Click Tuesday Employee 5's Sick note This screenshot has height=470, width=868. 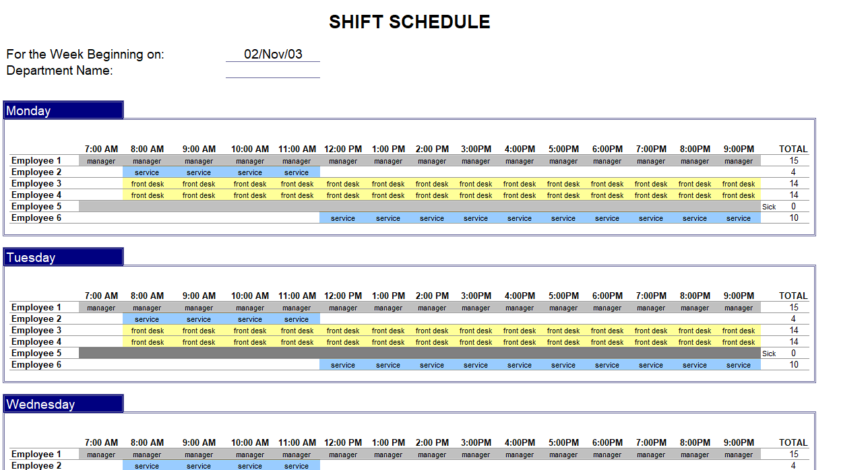pyautogui.click(x=769, y=354)
